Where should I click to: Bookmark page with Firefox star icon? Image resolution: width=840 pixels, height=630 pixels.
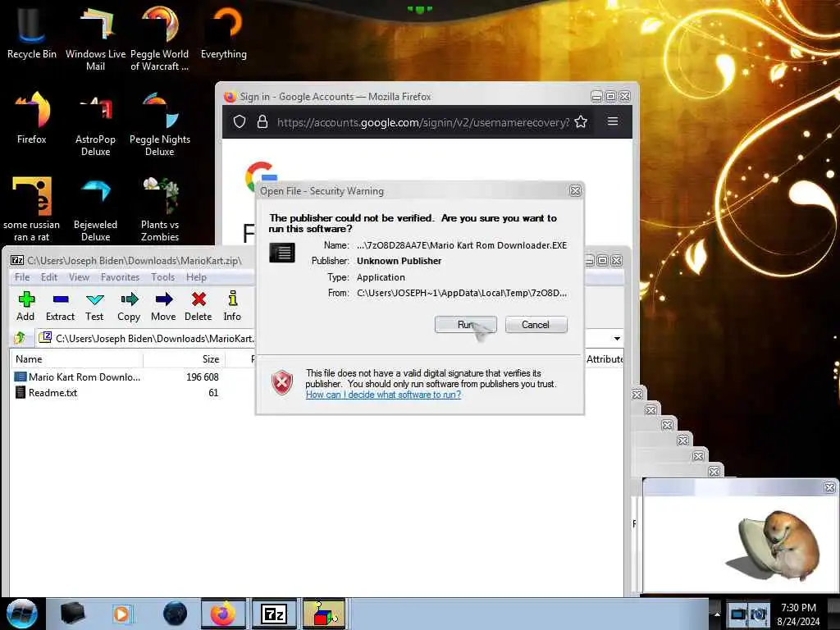(x=581, y=121)
